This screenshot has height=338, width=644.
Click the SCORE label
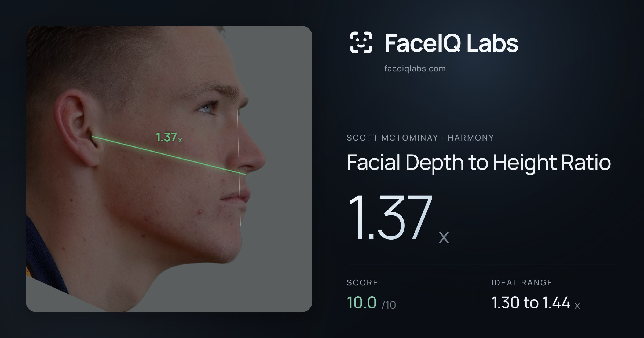(x=362, y=282)
